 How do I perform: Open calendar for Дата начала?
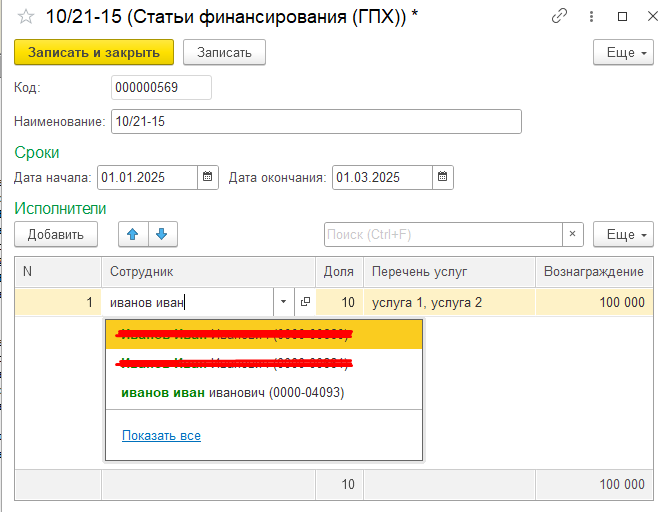click(x=207, y=177)
